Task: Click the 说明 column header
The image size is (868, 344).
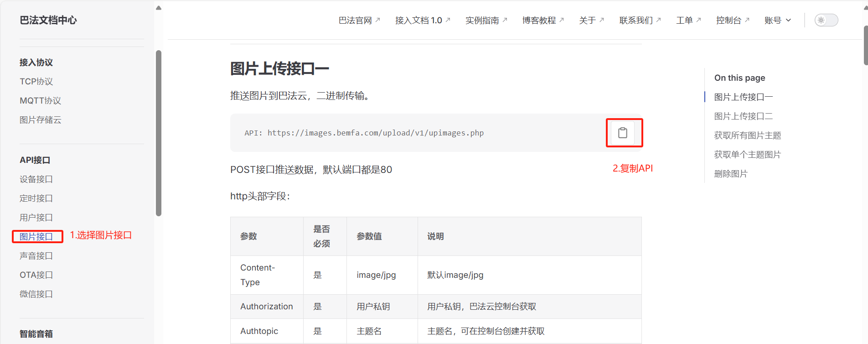Action: (x=529, y=236)
